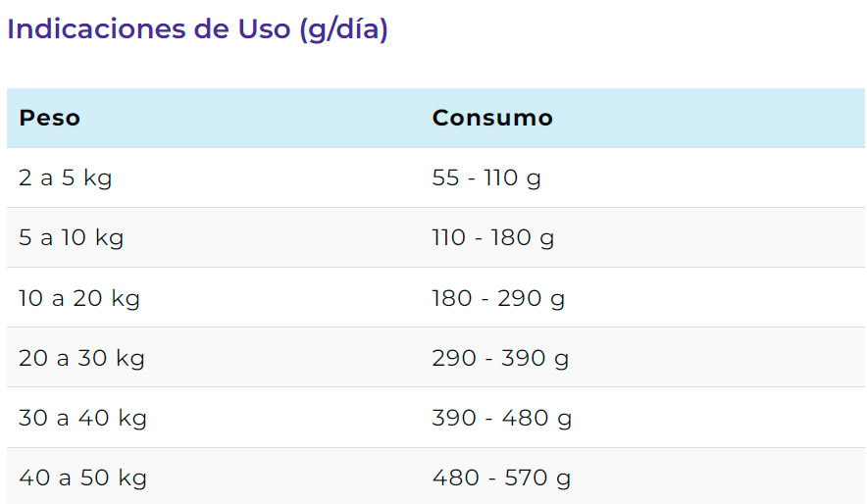Select the '5 a 10 kg' weight cell
Viewport: 867px width, 504px height.
71,237
